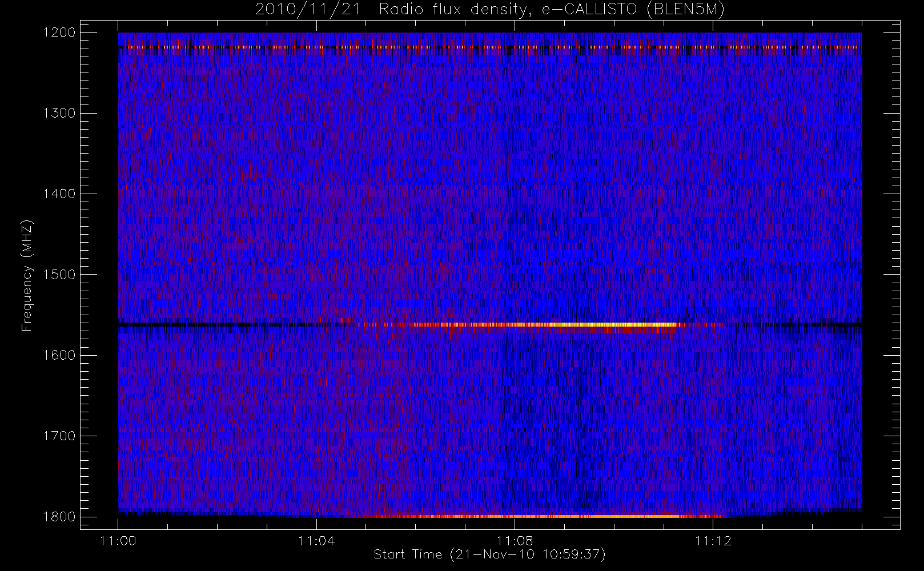Click the 11:04 time tick label

point(316,541)
